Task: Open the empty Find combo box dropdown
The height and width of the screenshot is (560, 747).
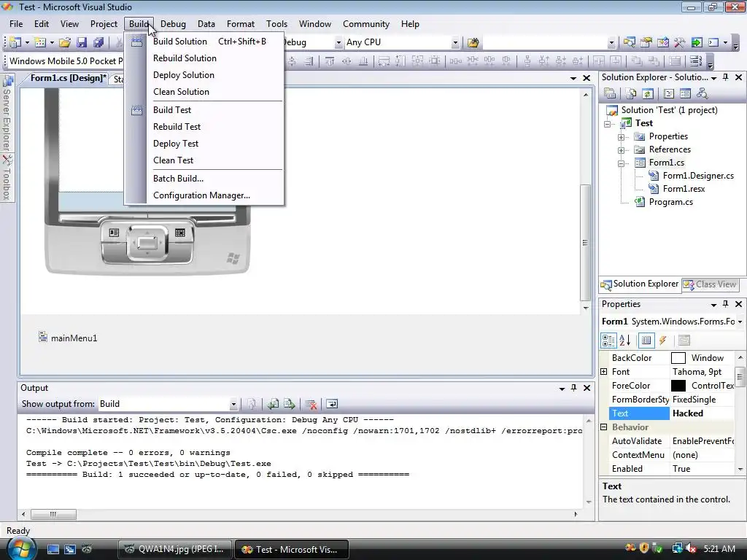Action: pyautogui.click(x=611, y=42)
